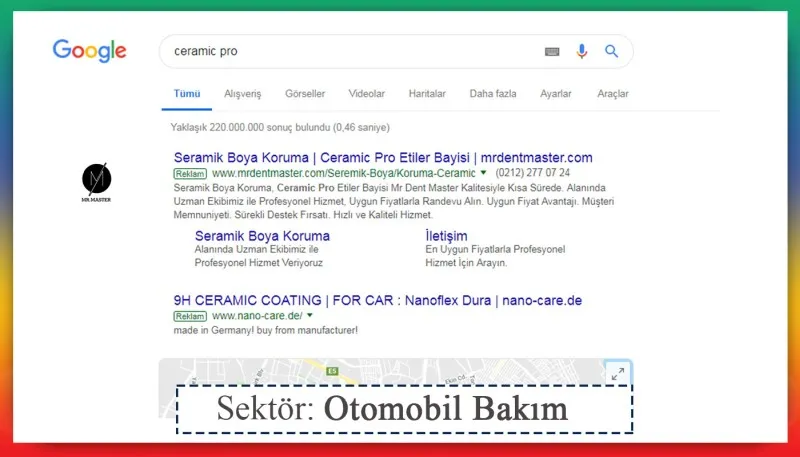
Task: Open the İletişim sitelink
Action: pos(446,236)
